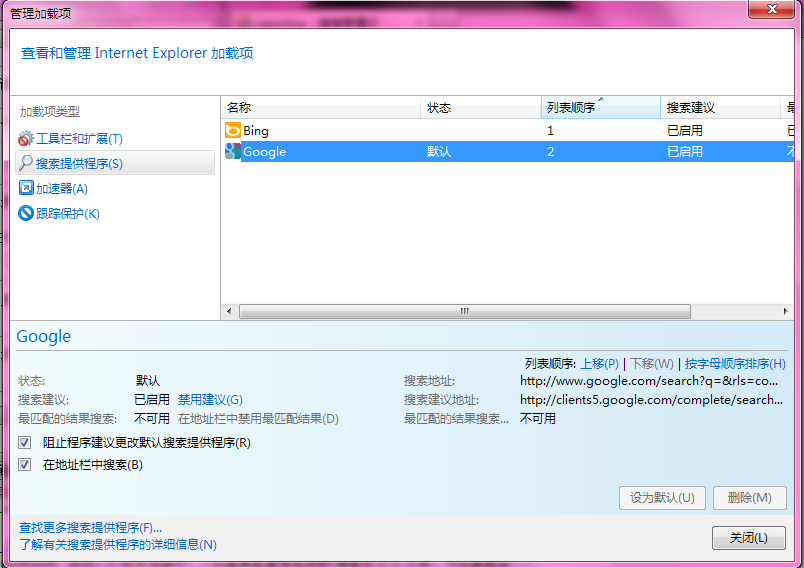The height and width of the screenshot is (568, 804).
Task: Click 默认 status cell in Google row
Action: click(439, 152)
